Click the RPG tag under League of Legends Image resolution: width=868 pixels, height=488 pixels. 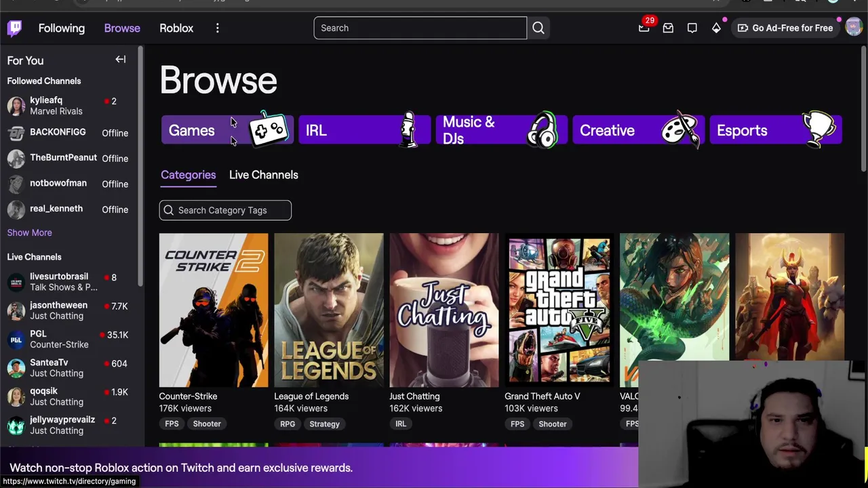288,424
